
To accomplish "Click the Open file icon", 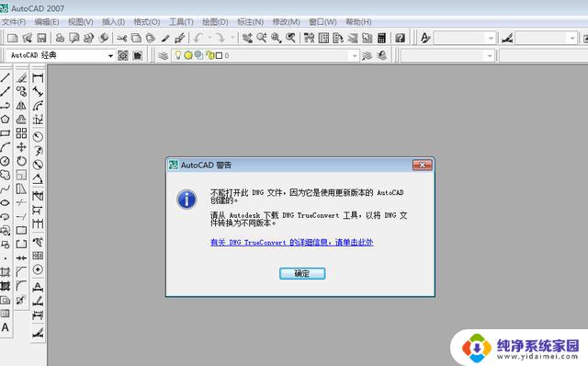I will [x=27, y=38].
